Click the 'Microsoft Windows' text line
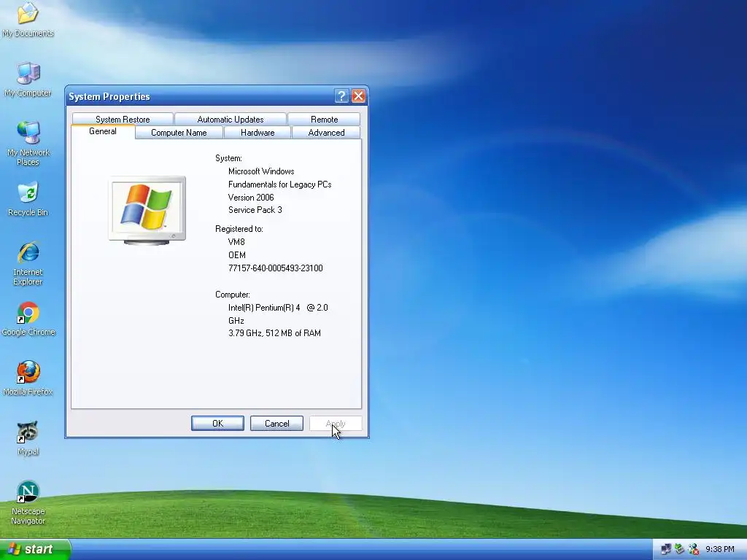Viewport: 747px width, 560px height. point(261,171)
